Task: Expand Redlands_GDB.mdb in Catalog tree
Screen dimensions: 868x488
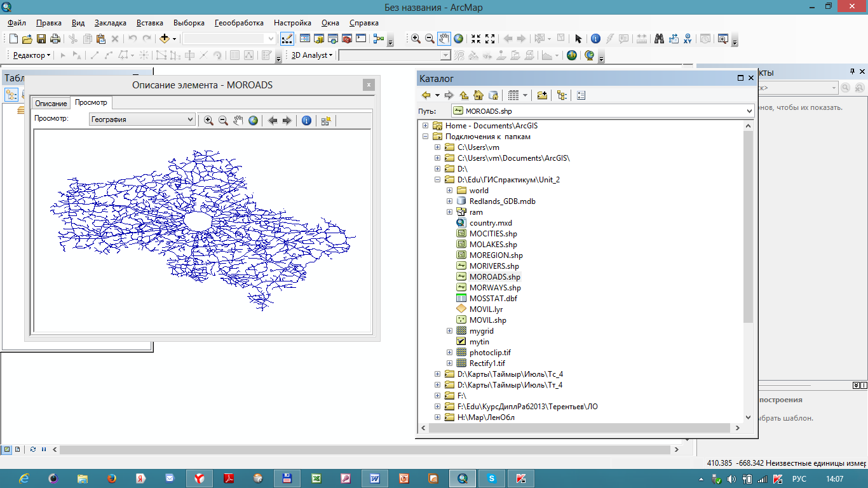Action: coord(449,201)
